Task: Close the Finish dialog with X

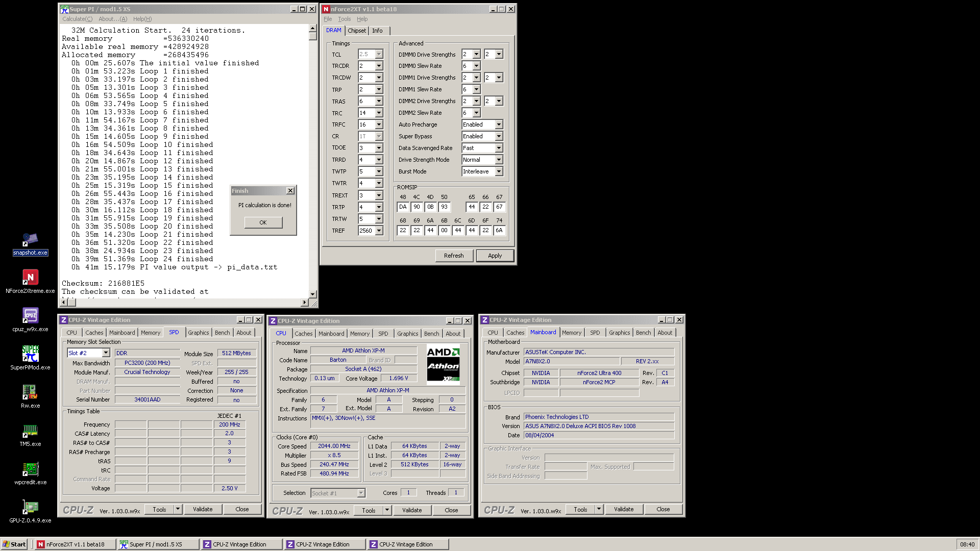Action: click(290, 191)
